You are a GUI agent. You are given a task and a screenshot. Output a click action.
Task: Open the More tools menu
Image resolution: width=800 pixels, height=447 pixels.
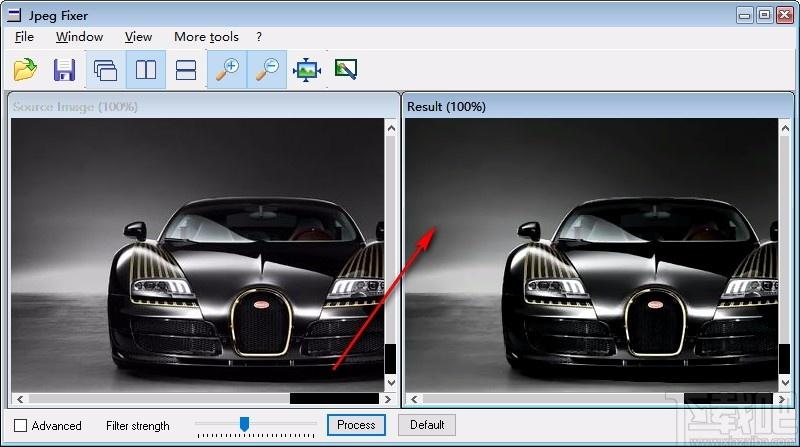point(206,37)
